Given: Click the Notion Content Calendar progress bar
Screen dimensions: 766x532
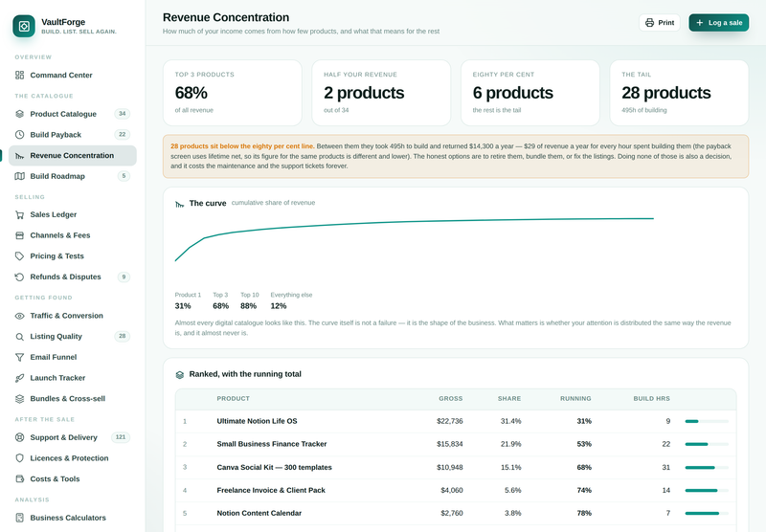Looking at the screenshot, I should (707, 514).
